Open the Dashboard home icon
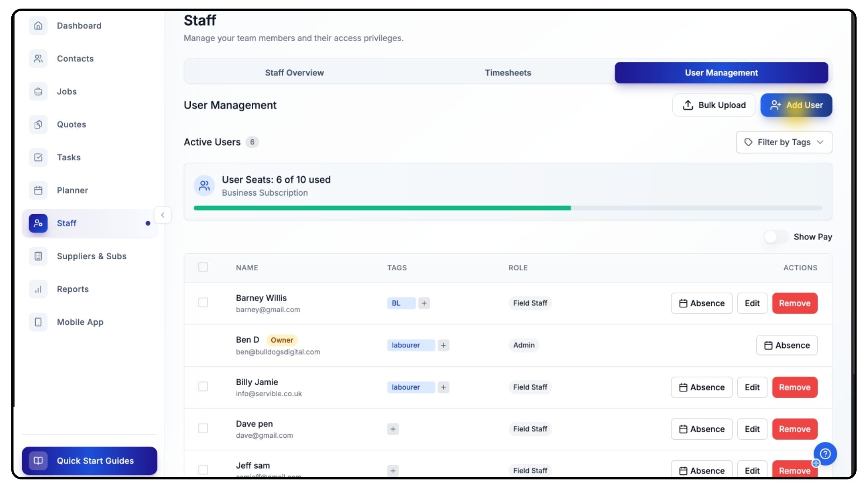The width and height of the screenshot is (868, 488). point(38,26)
